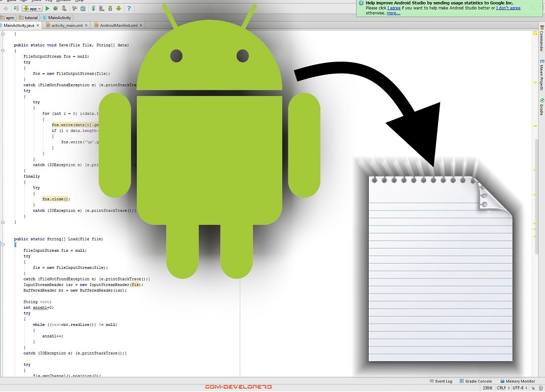Close the activity_main.xml tab

click(x=86, y=25)
